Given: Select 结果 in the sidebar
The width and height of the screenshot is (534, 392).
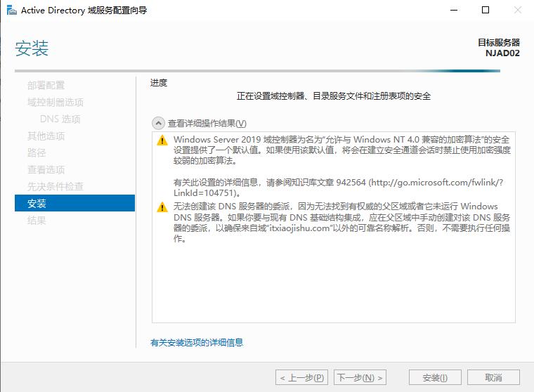Looking at the screenshot, I should point(37,221).
